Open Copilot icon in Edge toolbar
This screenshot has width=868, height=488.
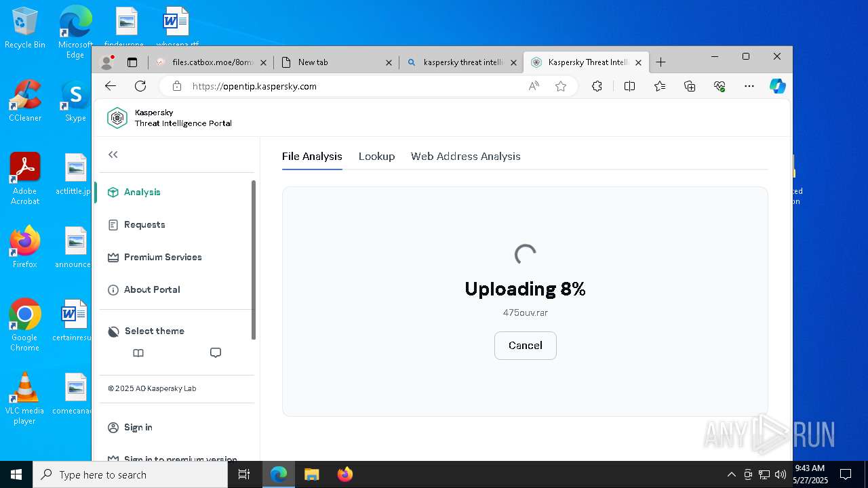click(778, 86)
